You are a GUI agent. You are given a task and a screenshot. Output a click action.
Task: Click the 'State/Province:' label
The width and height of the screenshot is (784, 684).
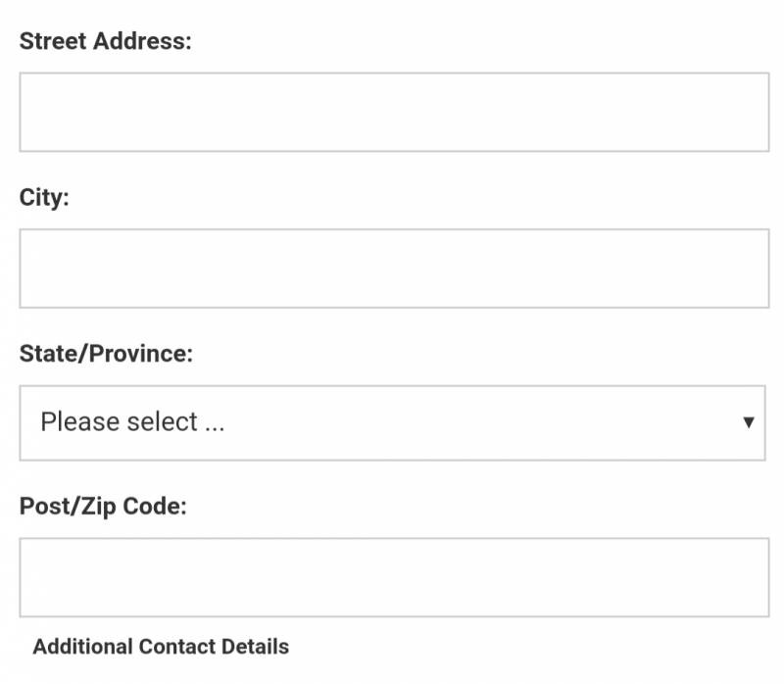point(106,353)
